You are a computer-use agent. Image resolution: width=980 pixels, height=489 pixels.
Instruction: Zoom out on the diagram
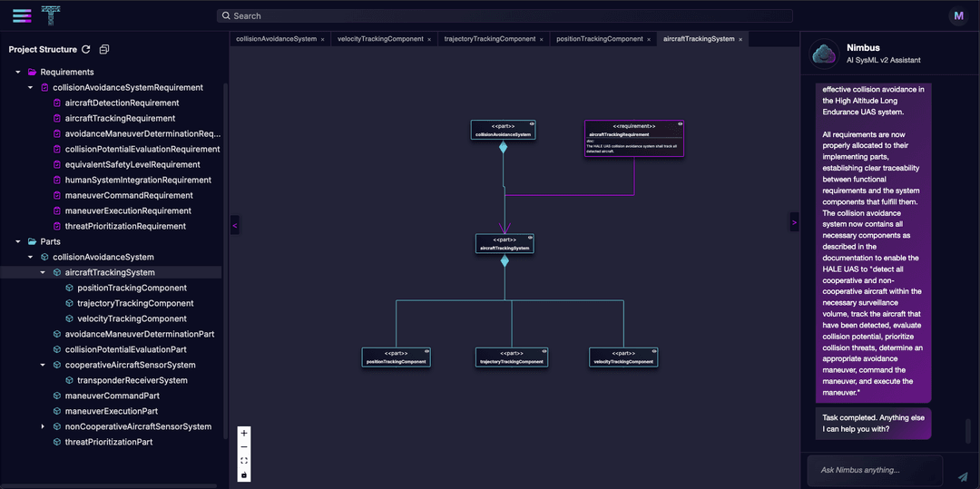244,446
